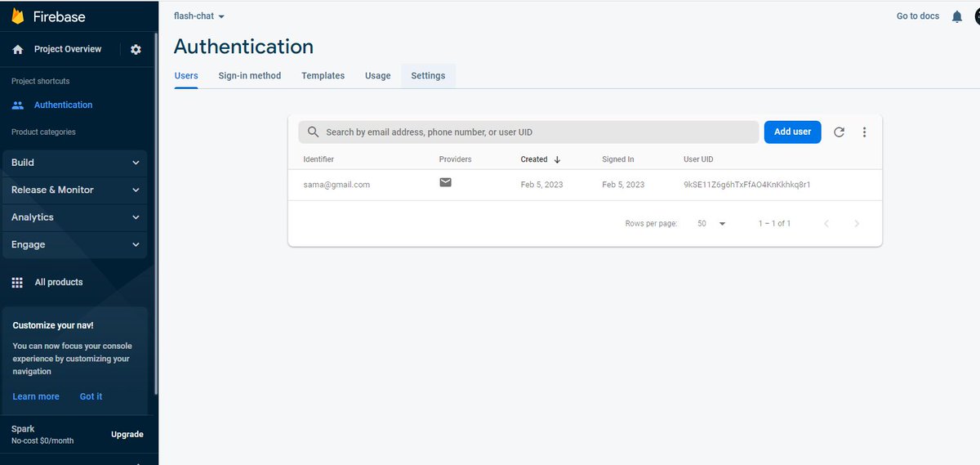The width and height of the screenshot is (980, 465).
Task: Click the Identifier column header
Action: (x=318, y=159)
